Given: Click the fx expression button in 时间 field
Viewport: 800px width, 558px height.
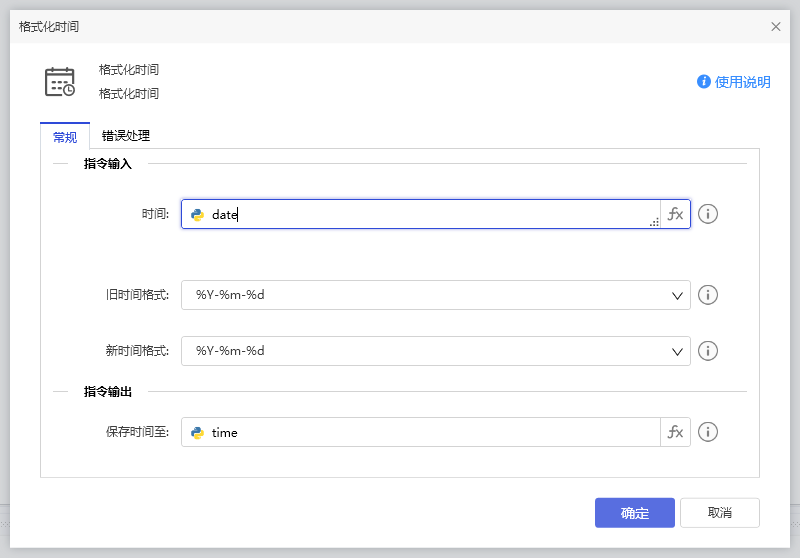Looking at the screenshot, I should click(x=675, y=214).
